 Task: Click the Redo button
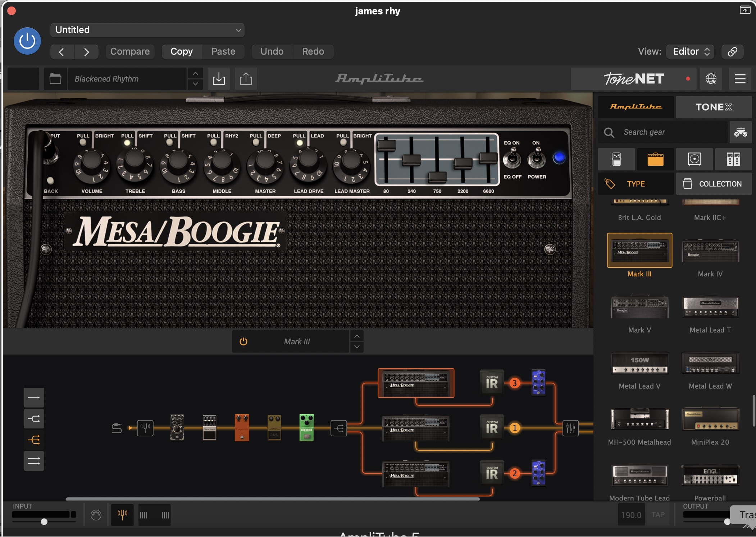click(313, 52)
